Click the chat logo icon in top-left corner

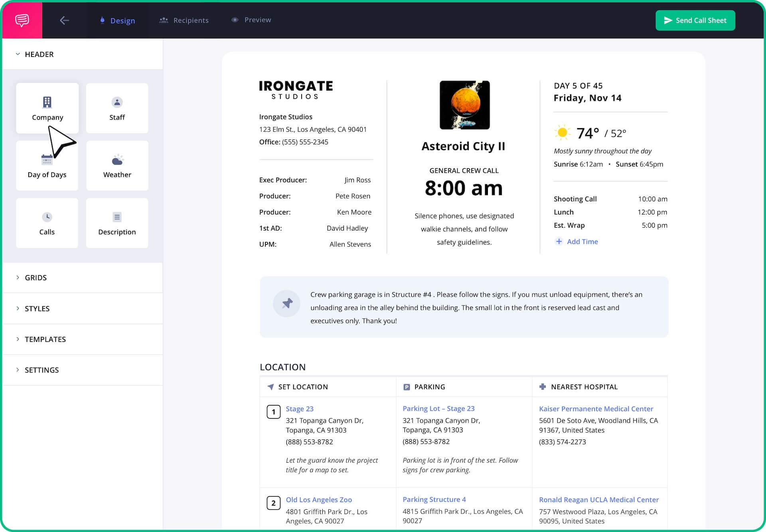click(22, 20)
